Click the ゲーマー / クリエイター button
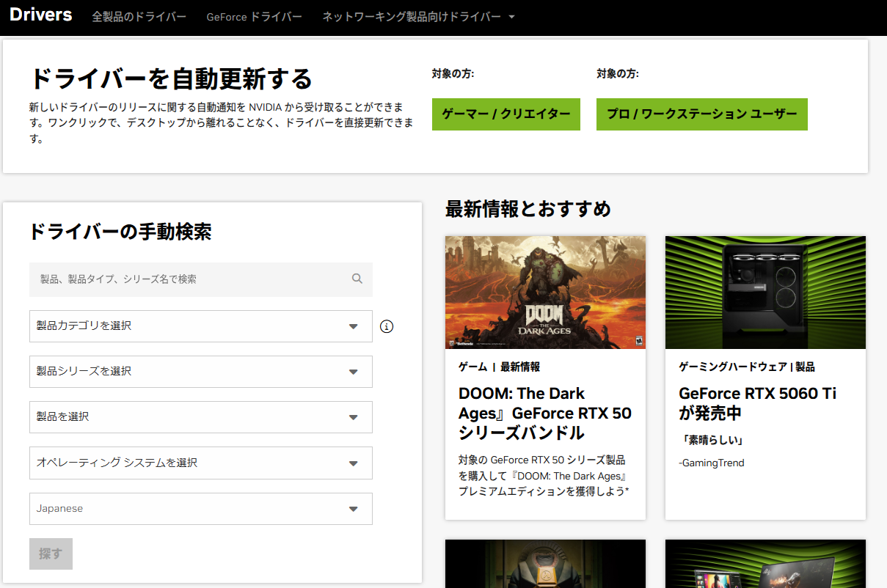Image resolution: width=887 pixels, height=588 pixels. [x=506, y=114]
